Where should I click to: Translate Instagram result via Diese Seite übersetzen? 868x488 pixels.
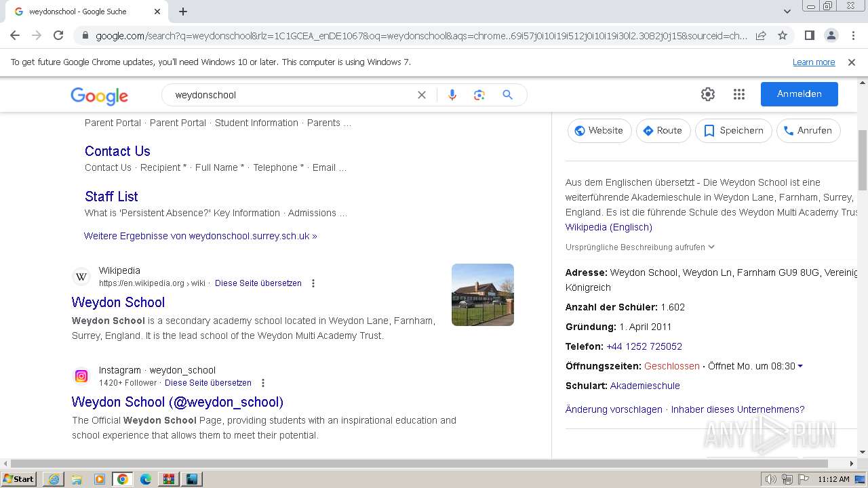click(x=208, y=383)
